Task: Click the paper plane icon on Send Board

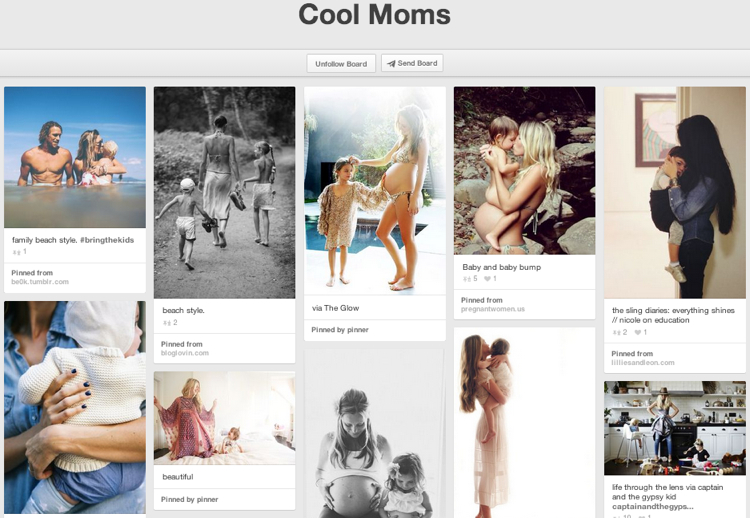Action: pos(391,63)
